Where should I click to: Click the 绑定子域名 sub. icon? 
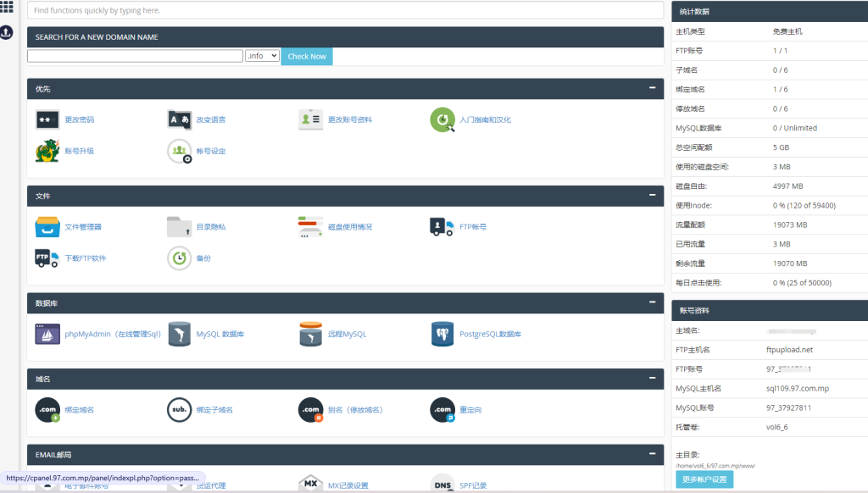[x=179, y=410]
